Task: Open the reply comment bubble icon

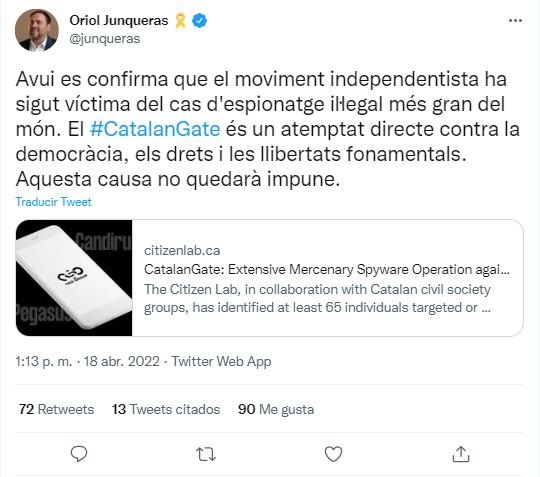Action: (79, 454)
